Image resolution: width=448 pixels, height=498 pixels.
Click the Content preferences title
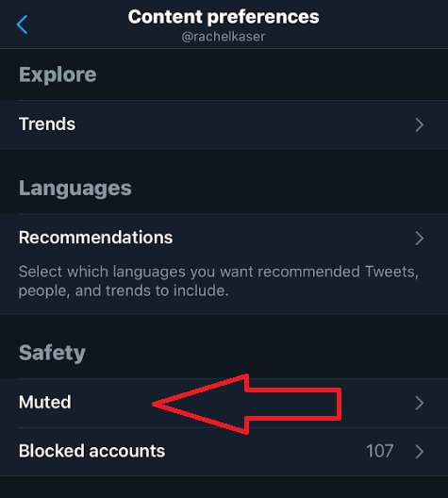tap(224, 17)
